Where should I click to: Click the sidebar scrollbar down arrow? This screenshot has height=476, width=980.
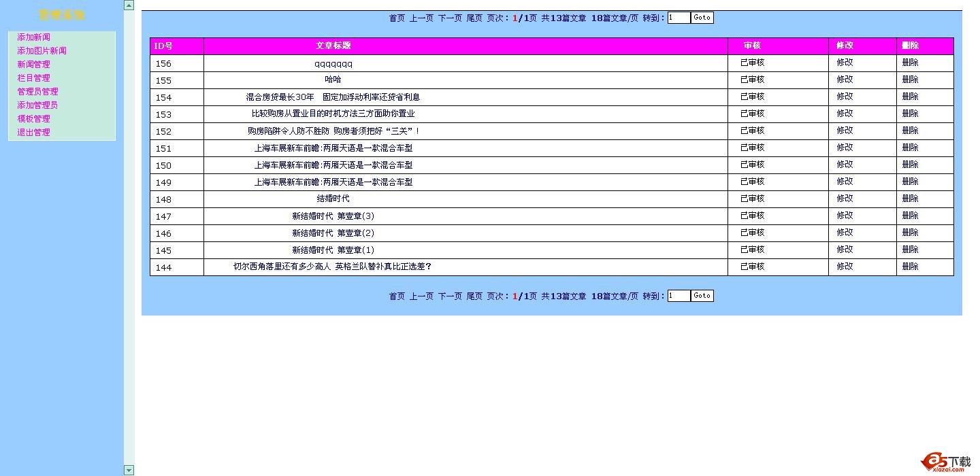pos(129,470)
